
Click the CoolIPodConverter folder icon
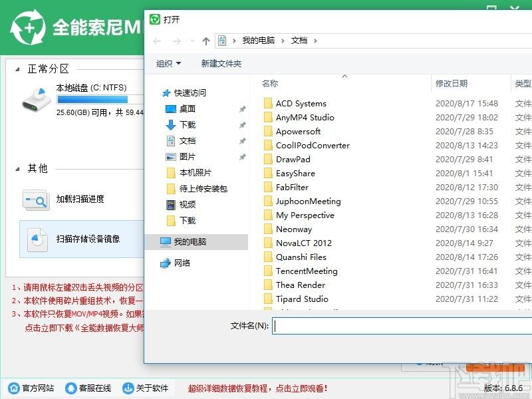click(x=268, y=145)
